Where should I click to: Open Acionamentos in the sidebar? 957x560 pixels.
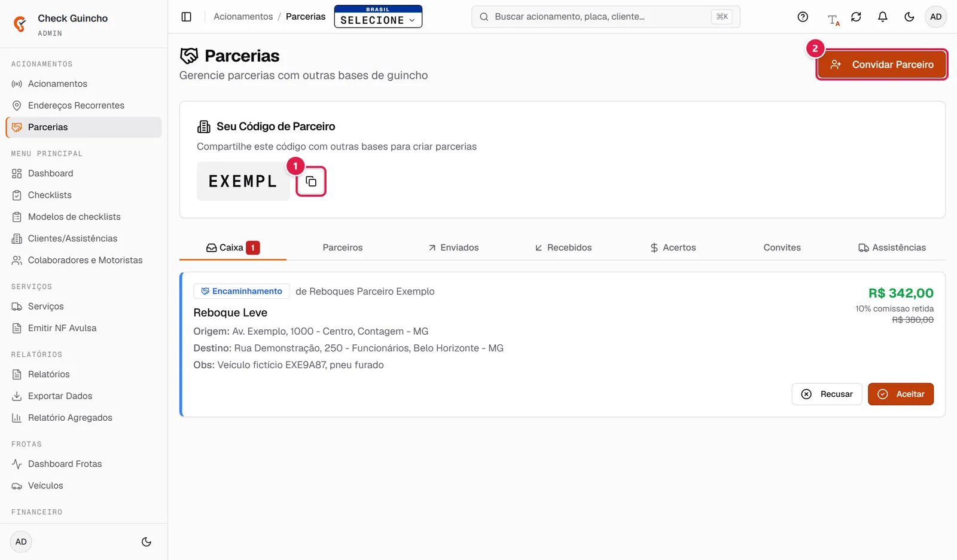coord(84,84)
